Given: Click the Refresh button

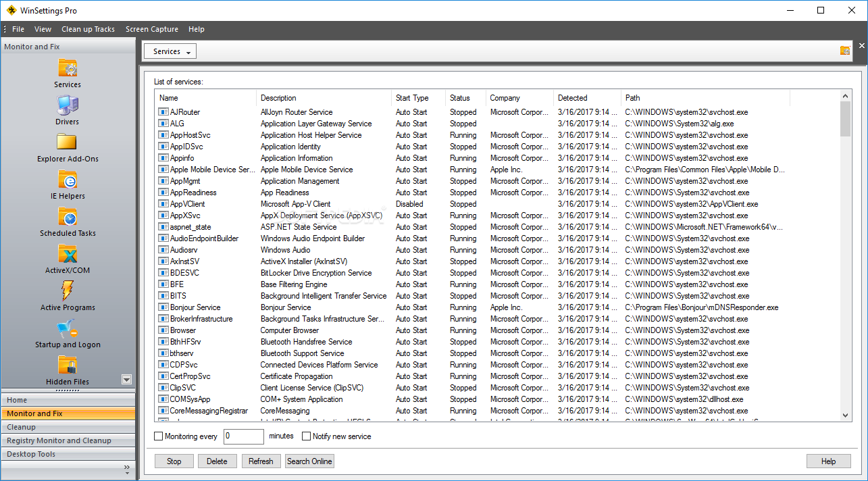Looking at the screenshot, I should point(261,461).
